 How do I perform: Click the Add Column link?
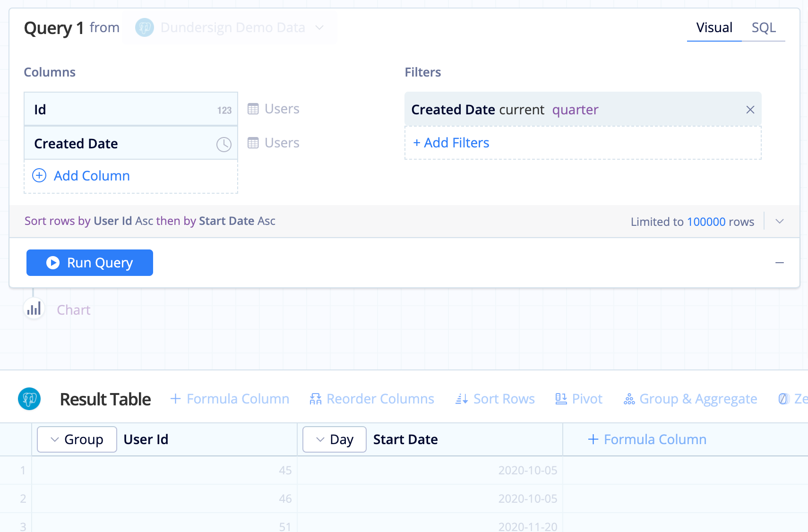92,176
